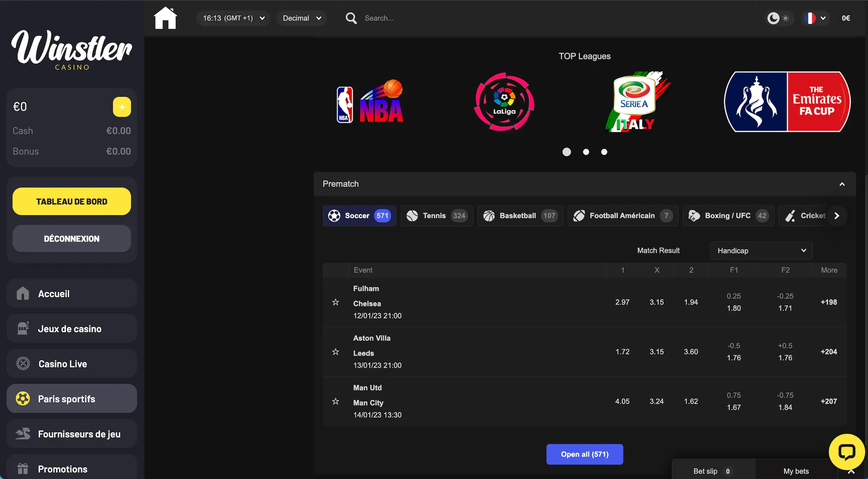
Task: Open Jeux de casino in the sidebar
Action: pos(72,328)
